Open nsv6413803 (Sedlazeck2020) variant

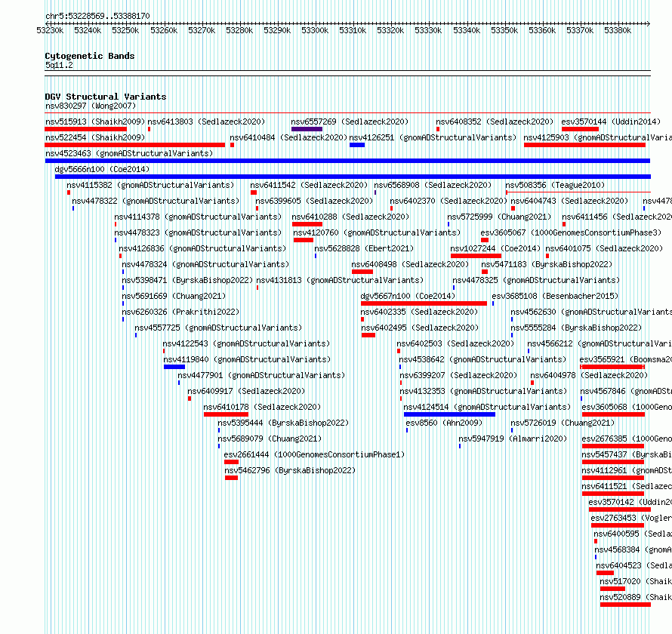click(x=206, y=122)
